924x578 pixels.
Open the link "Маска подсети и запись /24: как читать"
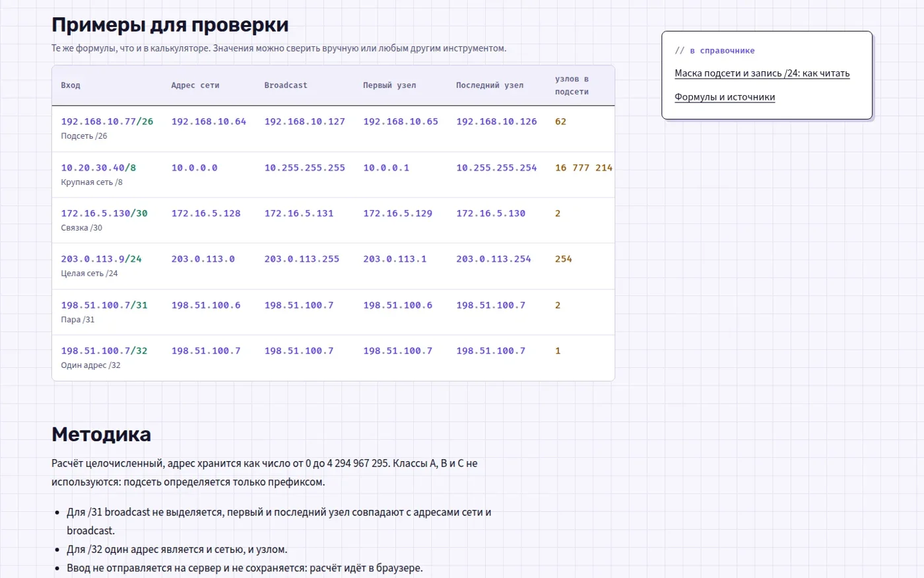click(762, 73)
